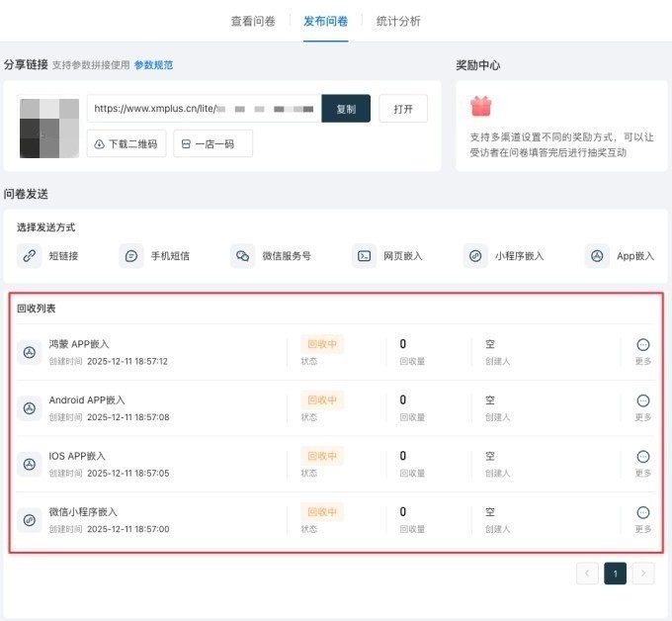
Task: Go to previous page arrow
Action: tap(587, 574)
